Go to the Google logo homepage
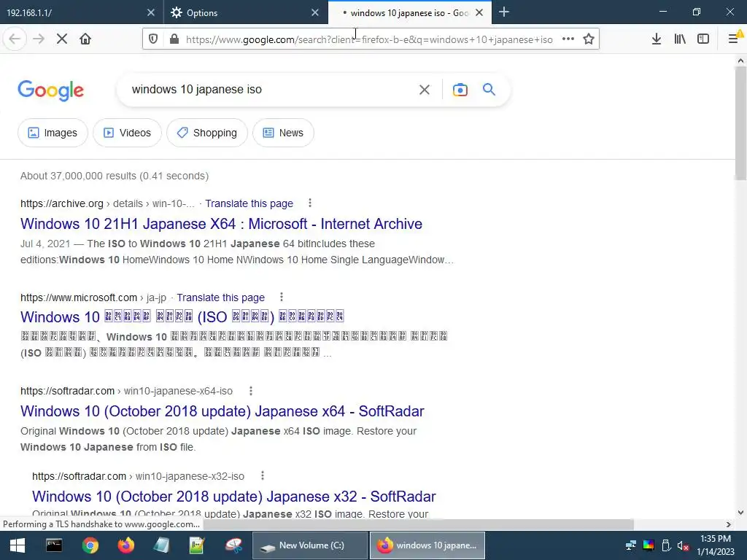 (50, 90)
